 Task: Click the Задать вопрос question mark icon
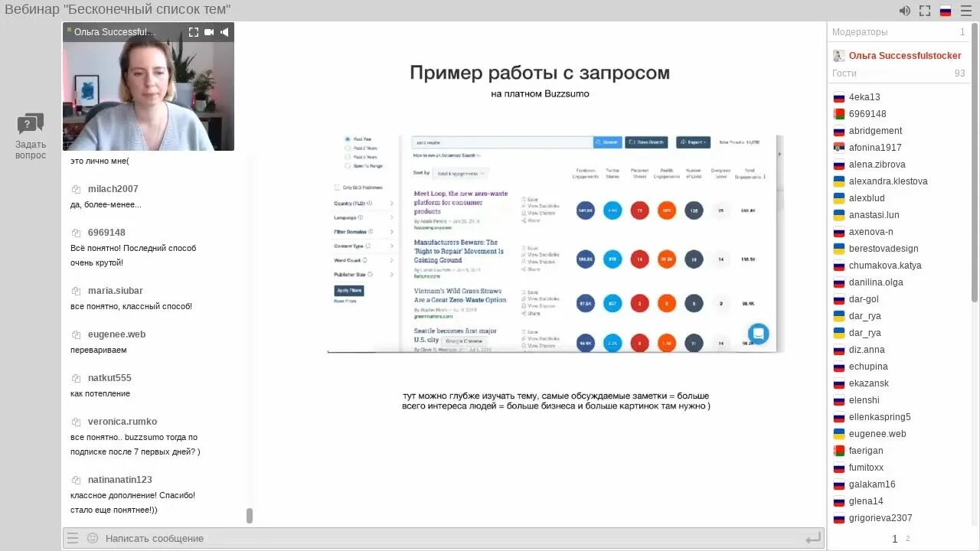click(30, 122)
